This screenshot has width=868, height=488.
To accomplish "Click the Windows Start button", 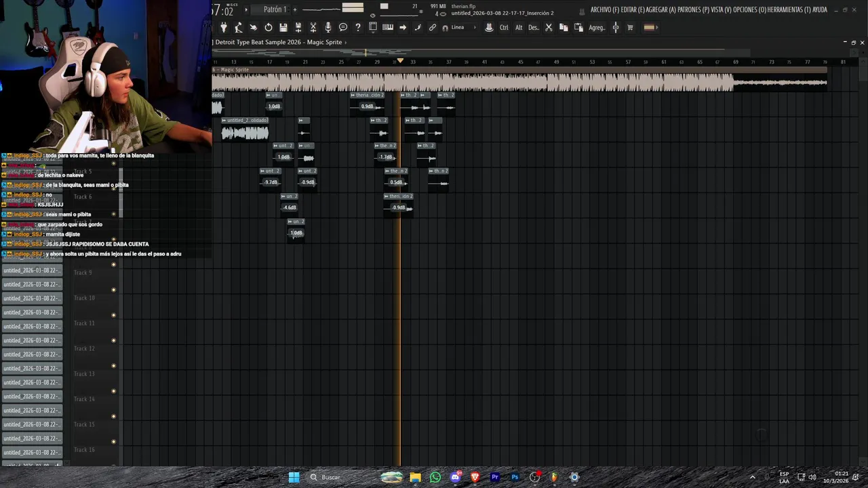I will 294,477.
